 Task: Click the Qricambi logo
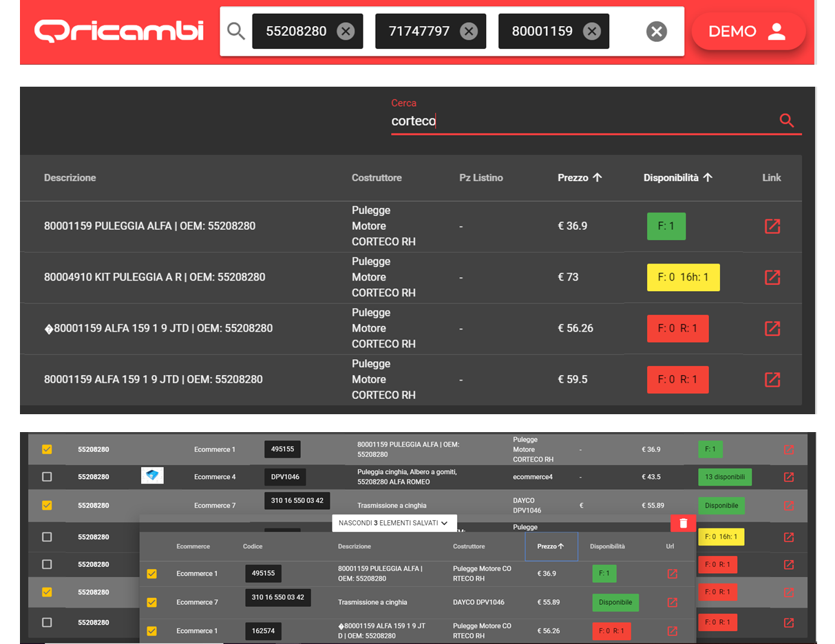(x=119, y=31)
